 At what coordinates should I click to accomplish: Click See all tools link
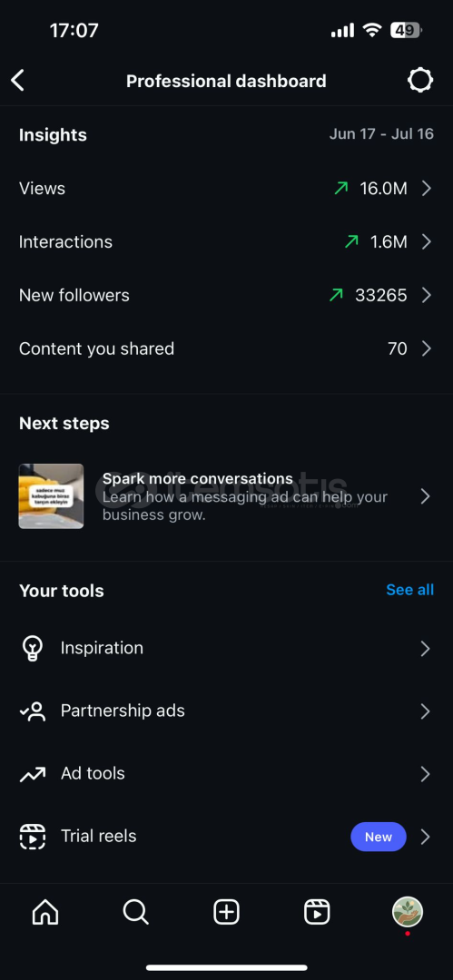click(x=409, y=590)
